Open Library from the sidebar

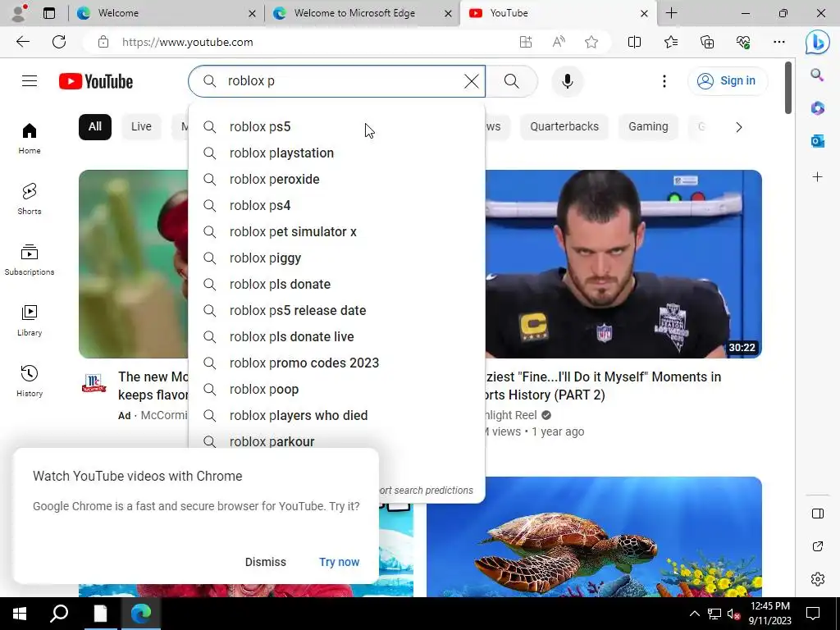point(30,321)
